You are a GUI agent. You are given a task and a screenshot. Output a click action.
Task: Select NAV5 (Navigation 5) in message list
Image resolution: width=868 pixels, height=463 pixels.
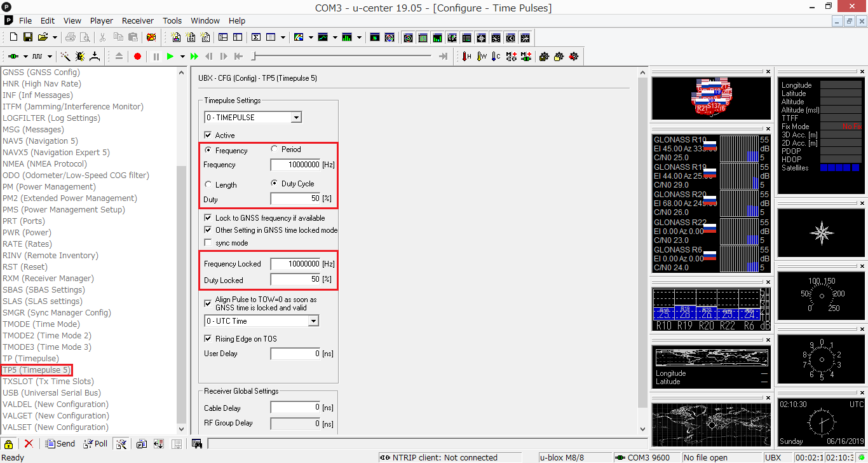point(40,141)
